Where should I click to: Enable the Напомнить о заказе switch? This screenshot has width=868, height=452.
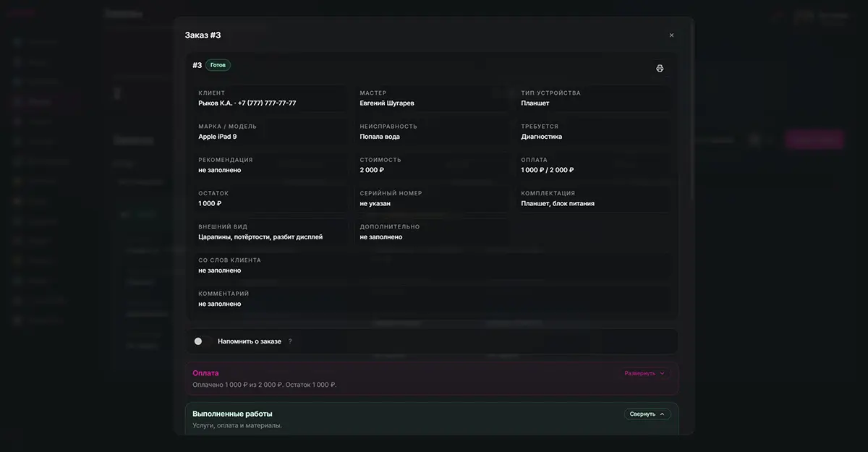[203, 341]
